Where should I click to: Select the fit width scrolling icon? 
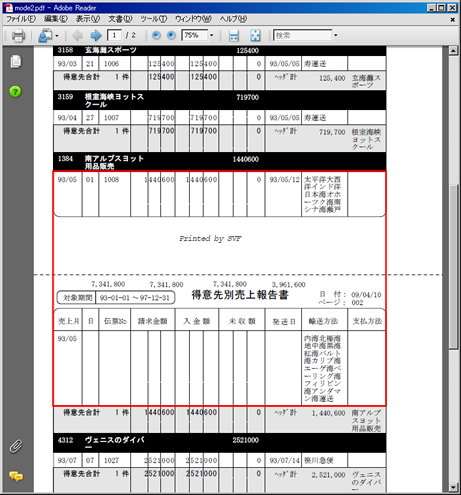[234, 35]
